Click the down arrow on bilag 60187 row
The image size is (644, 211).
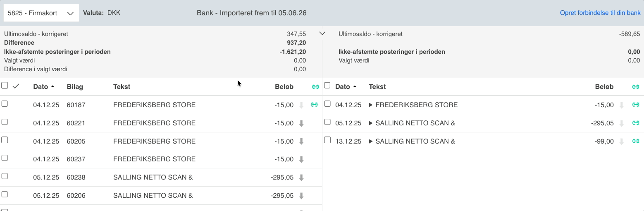[x=301, y=105]
